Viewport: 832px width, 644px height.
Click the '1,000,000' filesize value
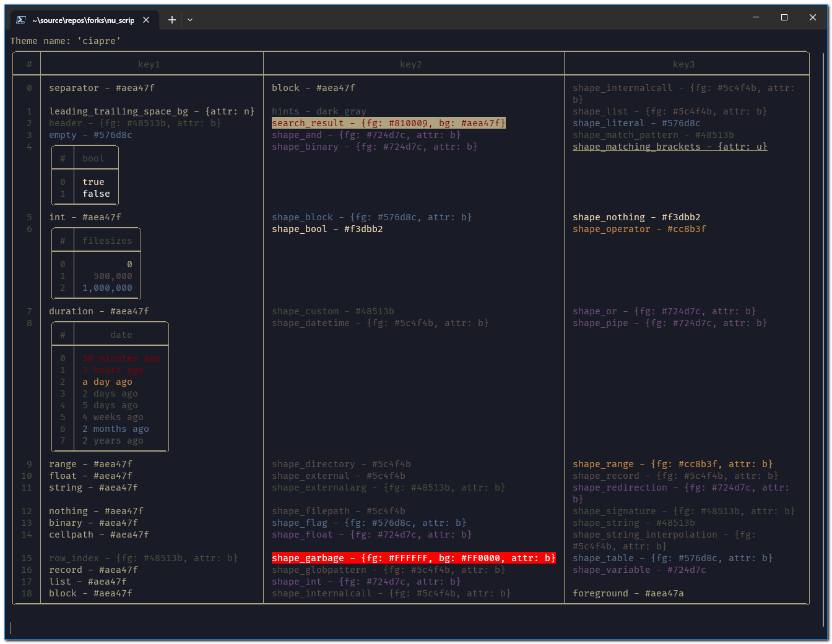(107, 288)
